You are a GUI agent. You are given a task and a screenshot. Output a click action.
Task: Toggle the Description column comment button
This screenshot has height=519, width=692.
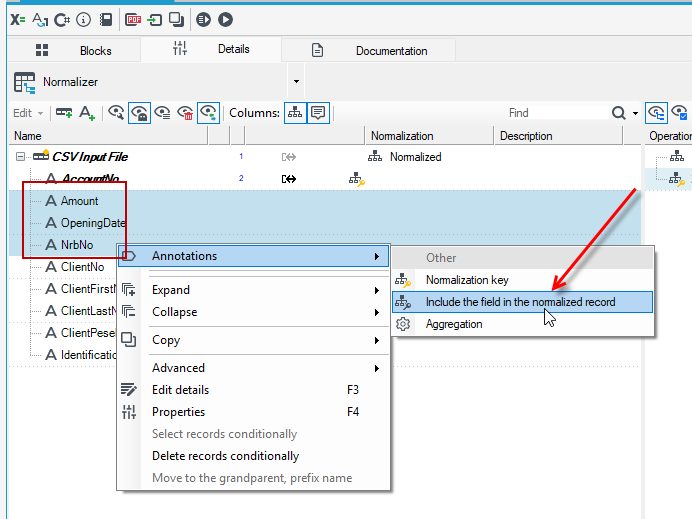[318, 113]
